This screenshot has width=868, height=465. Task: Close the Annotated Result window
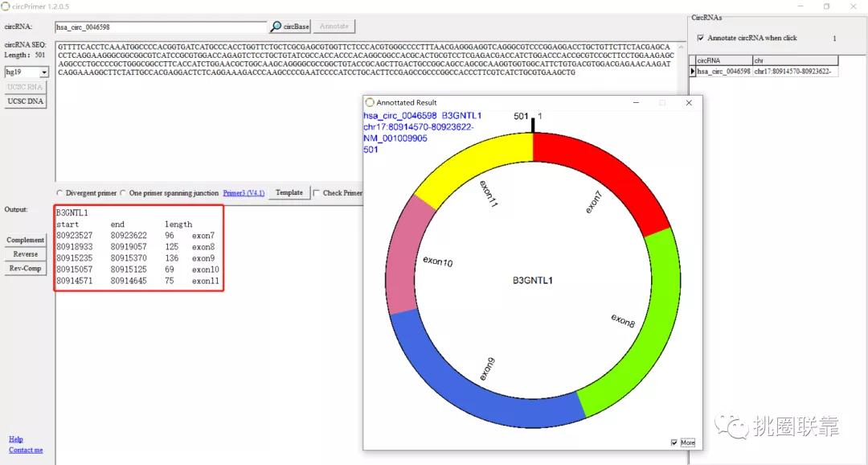click(x=688, y=103)
